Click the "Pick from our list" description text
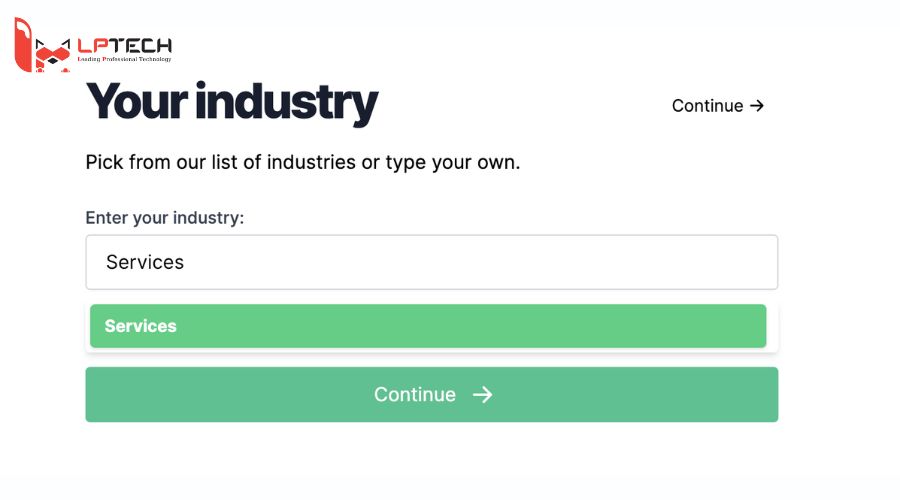The width and height of the screenshot is (900, 500). [x=174, y=162]
